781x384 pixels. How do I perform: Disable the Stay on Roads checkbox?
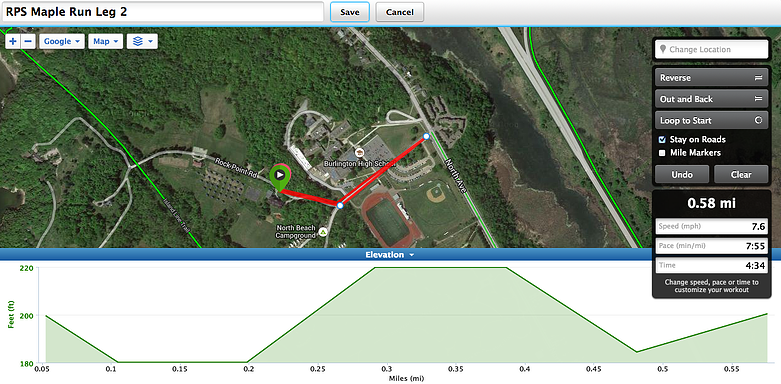coord(662,139)
